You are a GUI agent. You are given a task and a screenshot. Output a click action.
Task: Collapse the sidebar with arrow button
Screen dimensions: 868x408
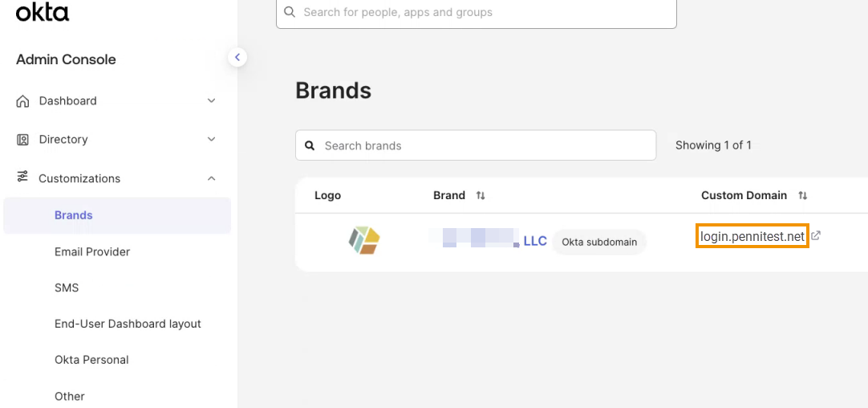click(237, 57)
